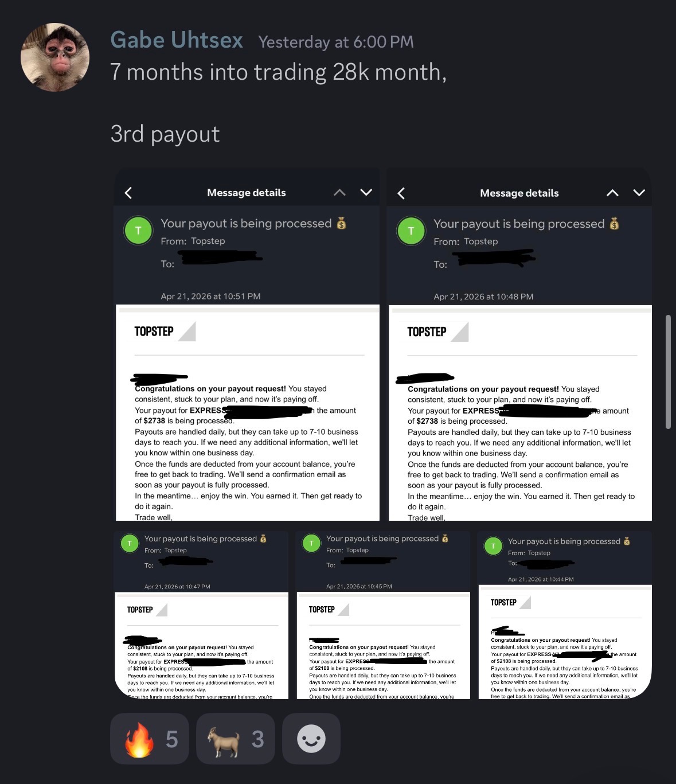Click the back arrow in left Message details
This screenshot has height=784, width=676.
[128, 193]
